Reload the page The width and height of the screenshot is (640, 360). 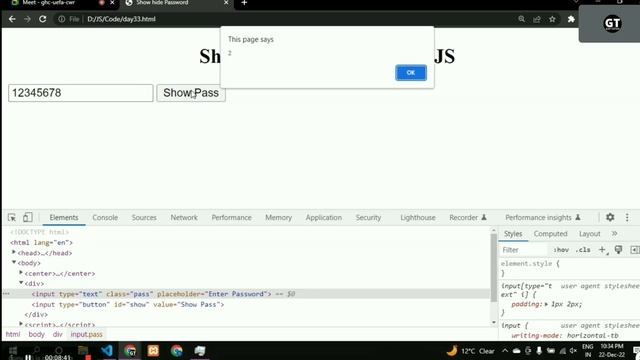click(x=42, y=19)
